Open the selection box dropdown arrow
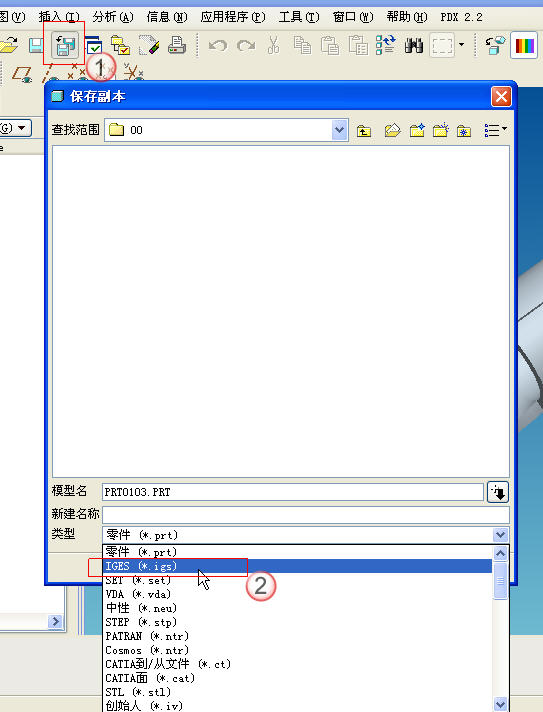The width and height of the screenshot is (543, 712). click(x=462, y=44)
